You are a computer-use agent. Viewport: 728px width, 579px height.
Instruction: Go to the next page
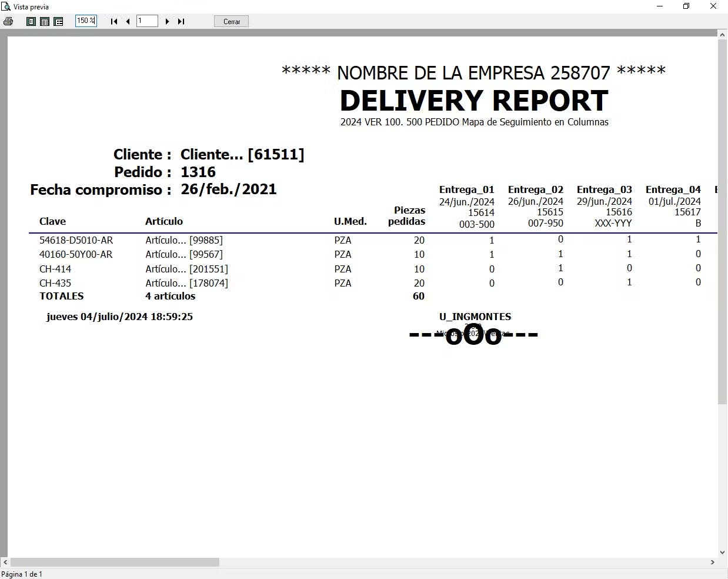tap(168, 21)
